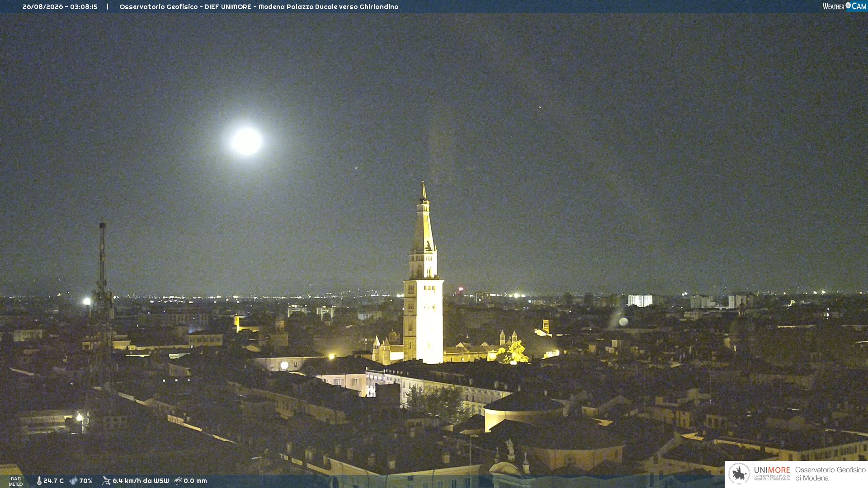Click the Osservatorio Geofisico di Modena text
Screen dimensions: 868x488
click(x=830, y=474)
